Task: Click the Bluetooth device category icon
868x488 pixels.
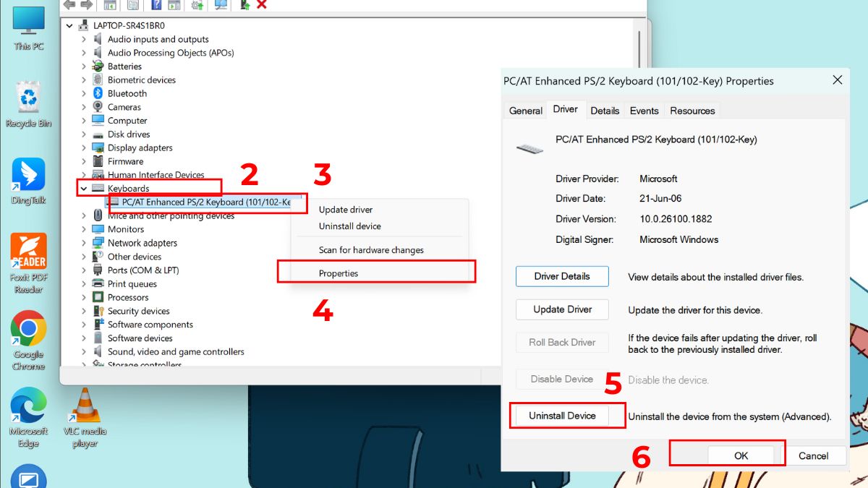Action: pyautogui.click(x=98, y=93)
